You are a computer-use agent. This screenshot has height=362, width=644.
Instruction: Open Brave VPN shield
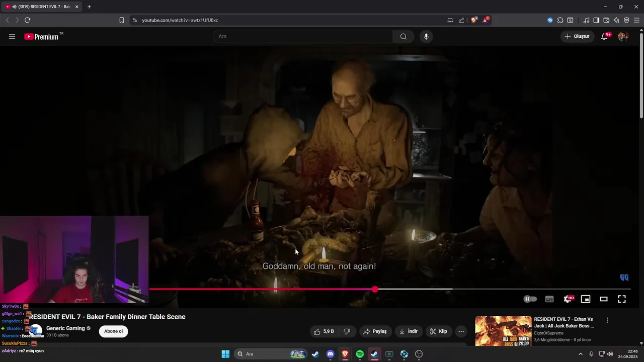point(626,20)
